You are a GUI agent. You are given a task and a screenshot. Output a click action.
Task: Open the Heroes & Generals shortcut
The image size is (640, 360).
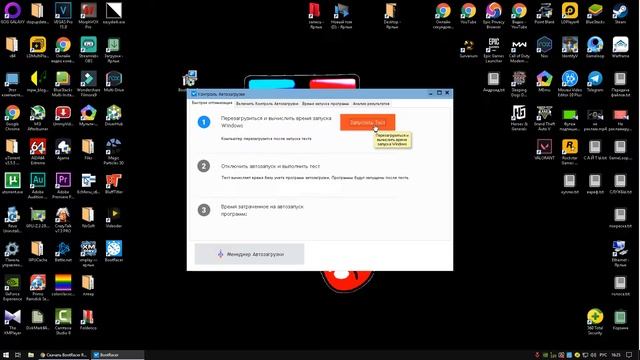(x=519, y=118)
